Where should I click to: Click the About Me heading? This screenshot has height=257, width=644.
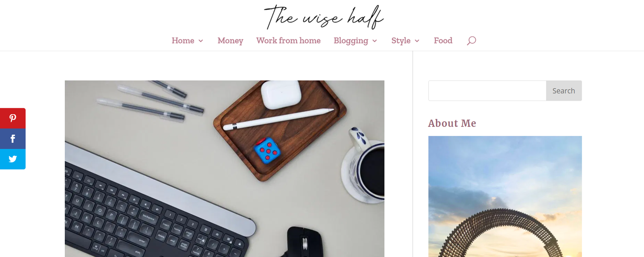(x=452, y=123)
